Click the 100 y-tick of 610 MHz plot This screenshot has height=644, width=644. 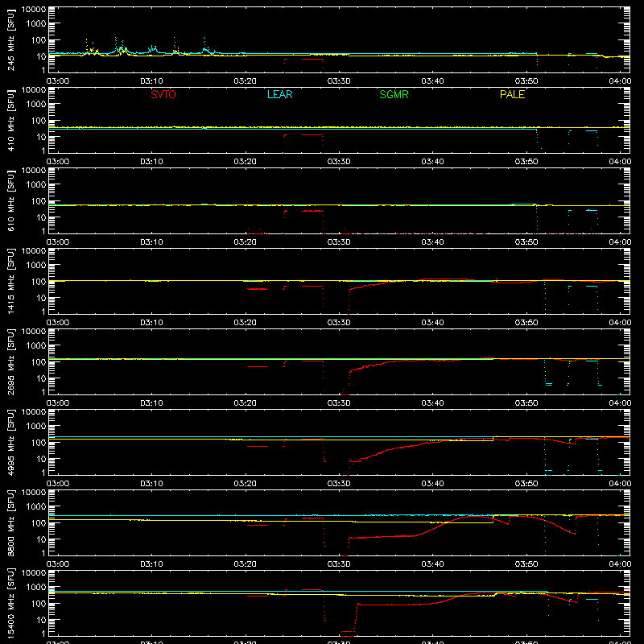39,200
